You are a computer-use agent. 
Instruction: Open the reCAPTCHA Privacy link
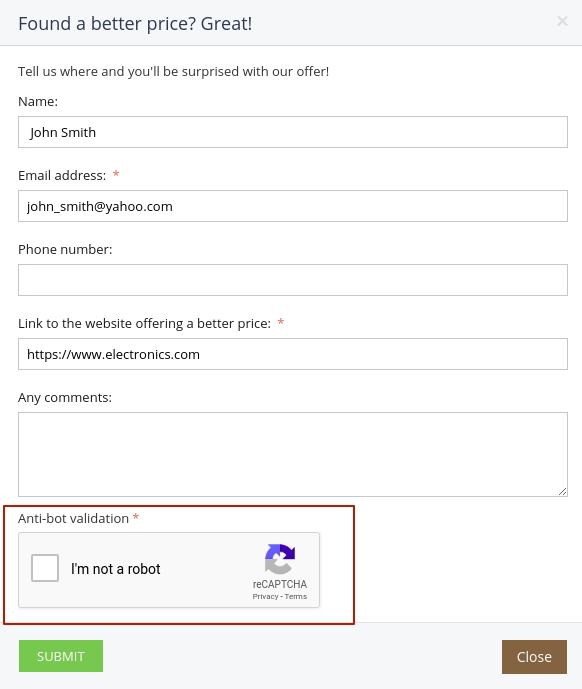click(x=265, y=596)
